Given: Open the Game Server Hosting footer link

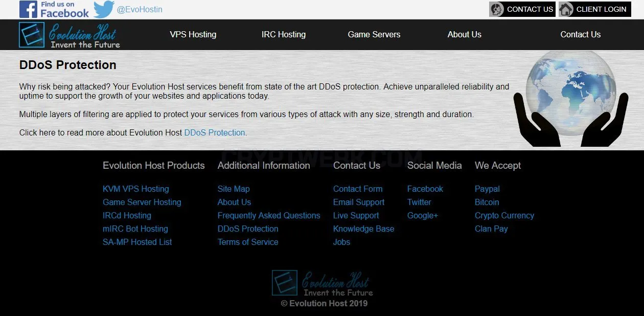Looking at the screenshot, I should click(142, 202).
